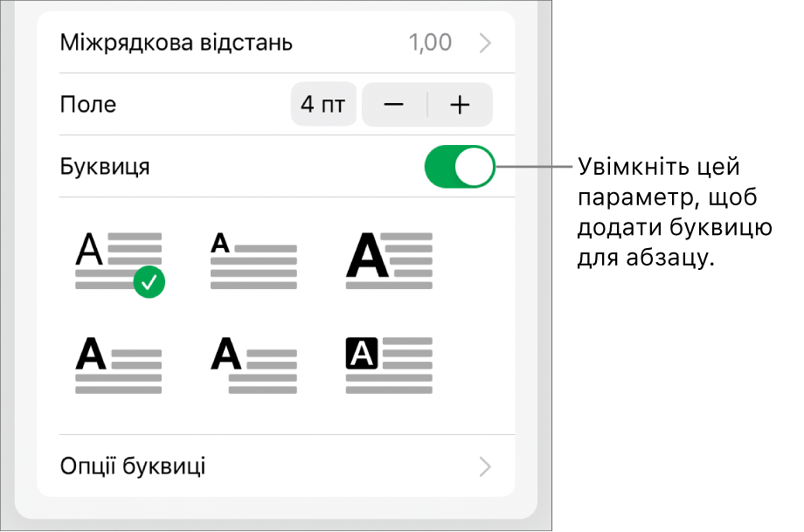
Task: Click the Поле label
Action: coord(88,105)
